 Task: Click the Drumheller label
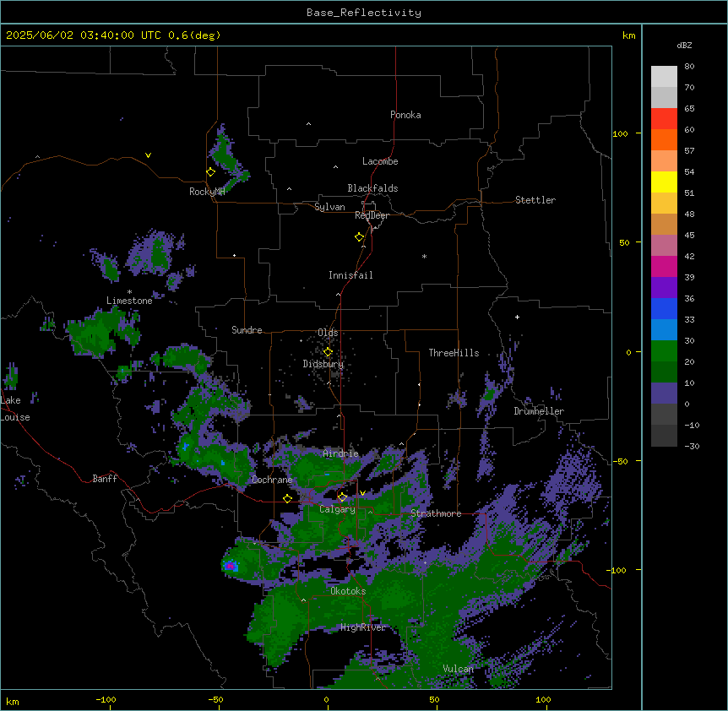pos(539,411)
